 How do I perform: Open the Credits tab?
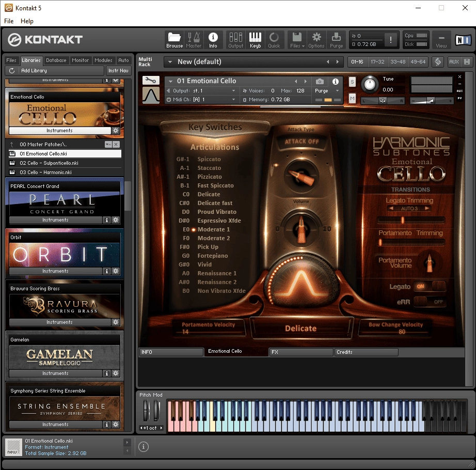tap(366, 352)
